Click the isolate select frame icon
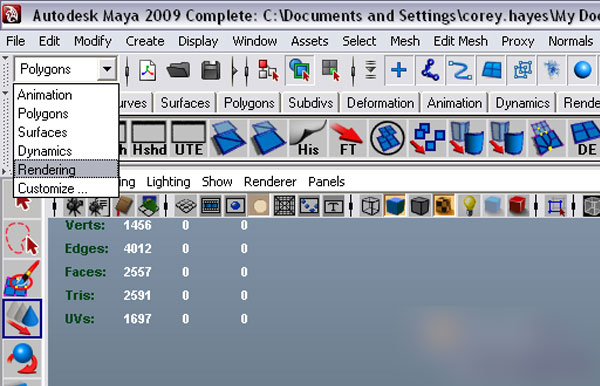The width and height of the screenshot is (600, 386). coord(555,206)
